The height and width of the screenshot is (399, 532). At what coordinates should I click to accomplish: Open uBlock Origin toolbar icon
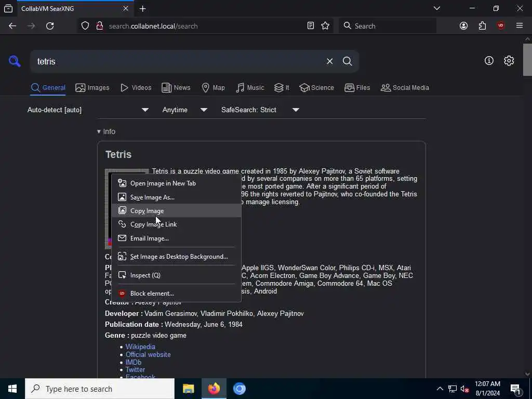pyautogui.click(x=501, y=26)
